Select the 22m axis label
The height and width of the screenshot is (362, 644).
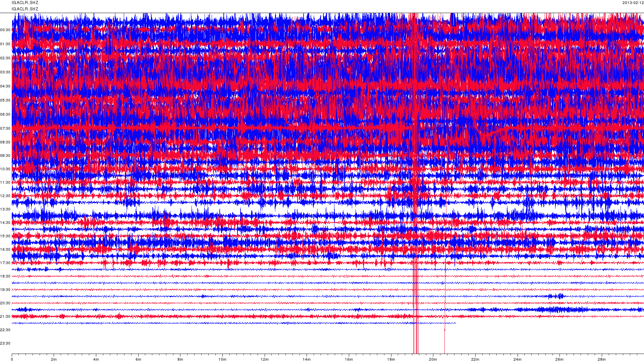475,360
